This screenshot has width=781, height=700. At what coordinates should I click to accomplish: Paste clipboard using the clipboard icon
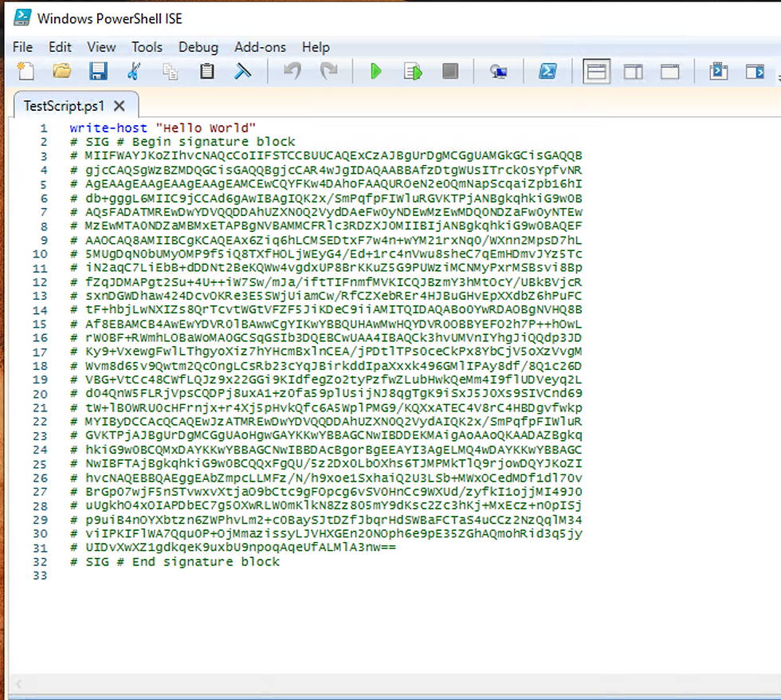pos(206,71)
